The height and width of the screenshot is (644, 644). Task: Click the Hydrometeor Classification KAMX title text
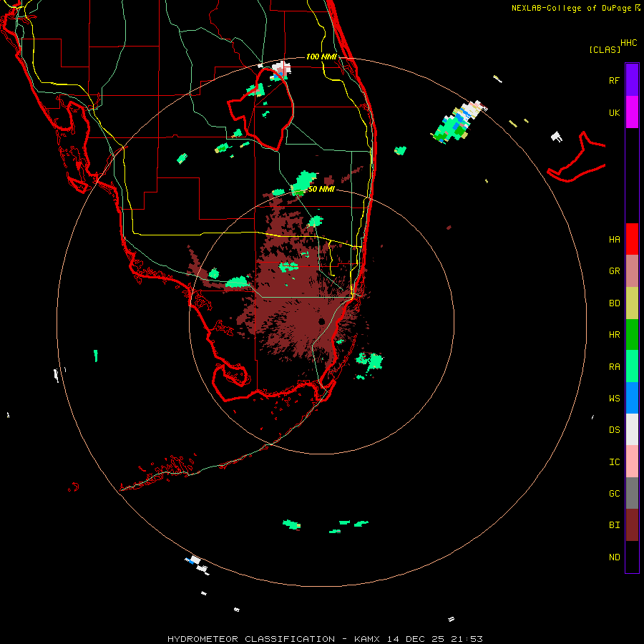(x=325, y=639)
